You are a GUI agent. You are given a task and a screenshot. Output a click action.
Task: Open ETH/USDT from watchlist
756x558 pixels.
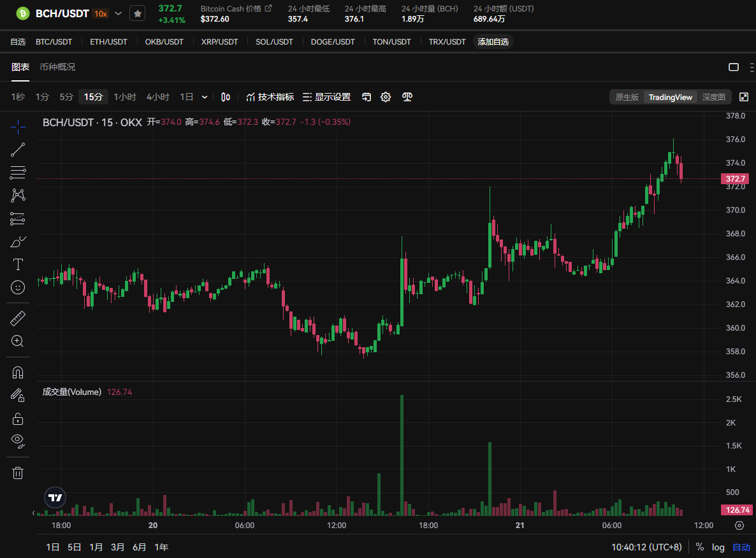tap(108, 42)
